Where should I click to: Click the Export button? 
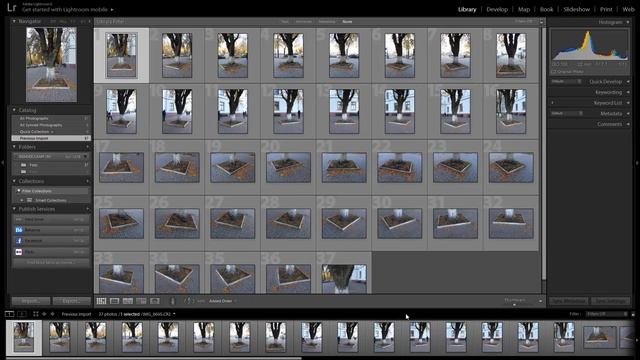[x=71, y=301]
